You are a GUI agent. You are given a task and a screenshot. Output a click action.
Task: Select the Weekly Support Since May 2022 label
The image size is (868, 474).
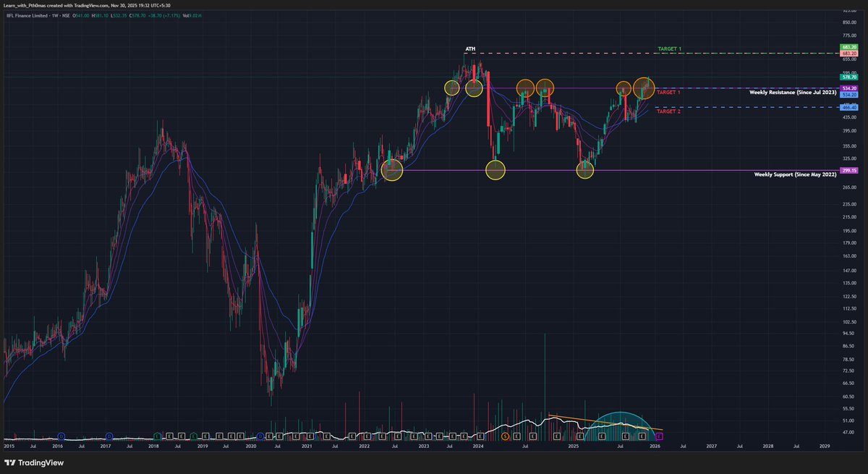[x=796, y=174]
